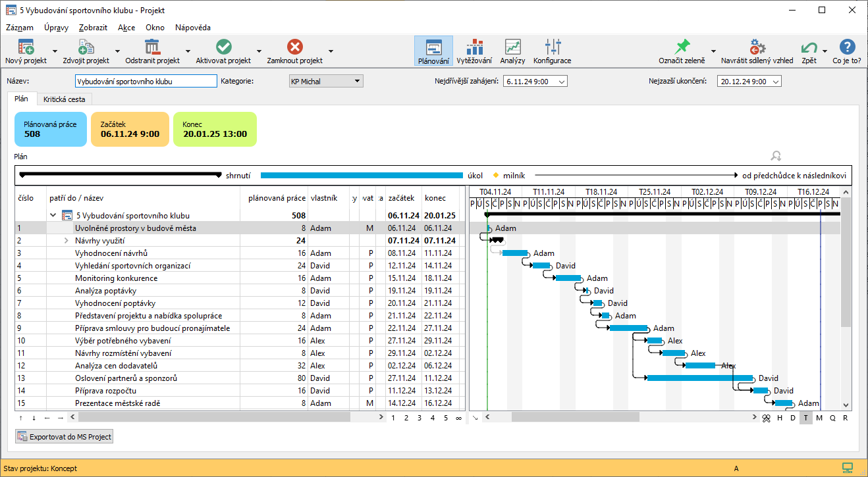Click the Nový projekt toolbar icon
Image resolution: width=868 pixels, height=477 pixels.
(x=26, y=47)
